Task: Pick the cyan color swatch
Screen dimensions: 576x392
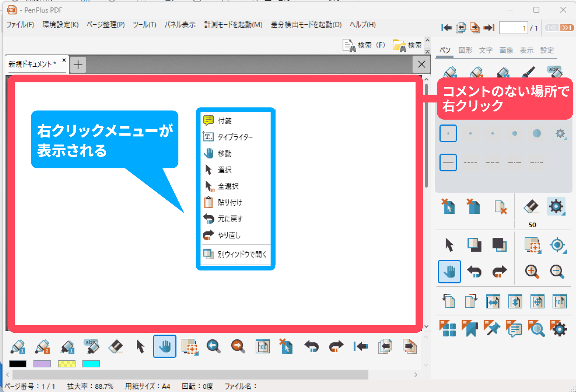Action: [x=91, y=364]
